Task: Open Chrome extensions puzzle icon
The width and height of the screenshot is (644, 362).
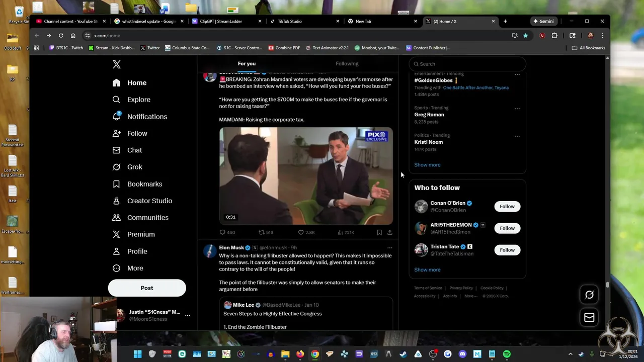Action: [554, 36]
